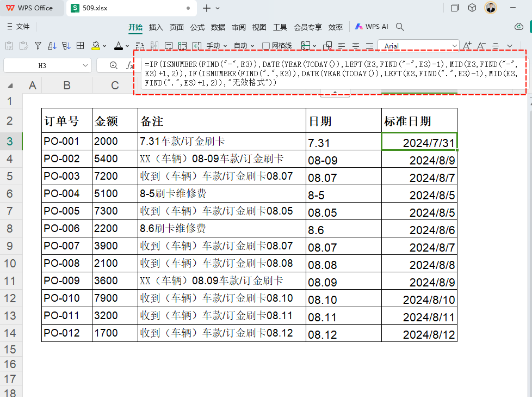This screenshot has height=397, width=532.
Task: Click the auto-fit cell size icon
Action: coord(183,46)
